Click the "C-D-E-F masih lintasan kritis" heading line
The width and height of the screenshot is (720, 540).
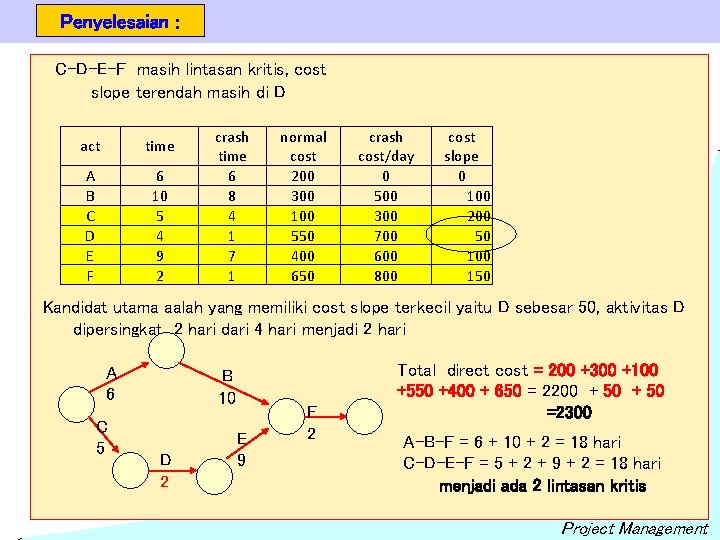pyautogui.click(x=191, y=70)
